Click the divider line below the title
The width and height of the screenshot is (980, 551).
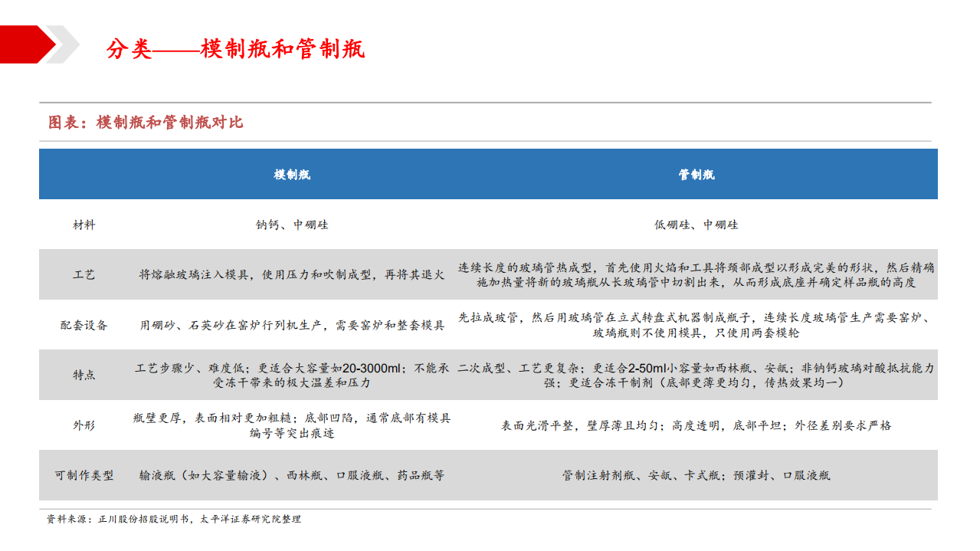487,101
